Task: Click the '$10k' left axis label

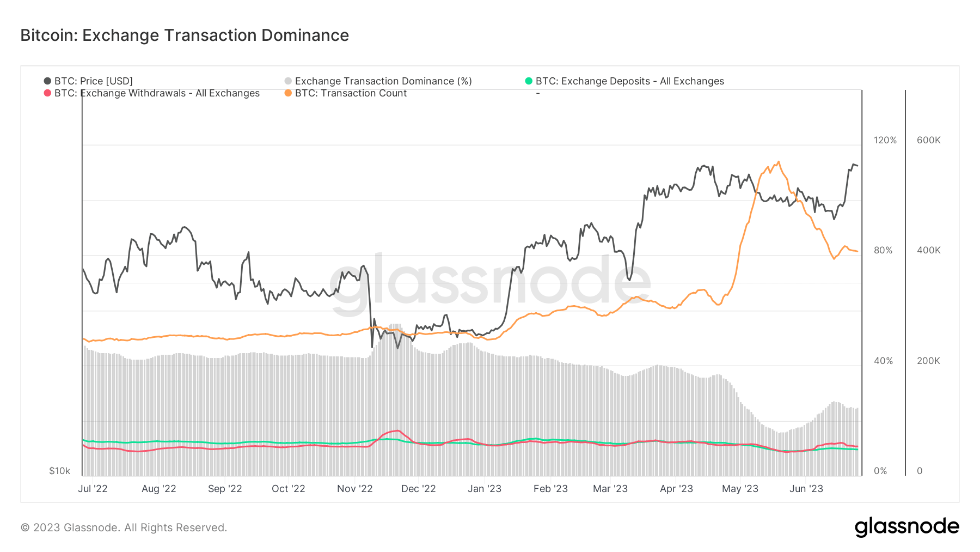Action: tap(60, 471)
